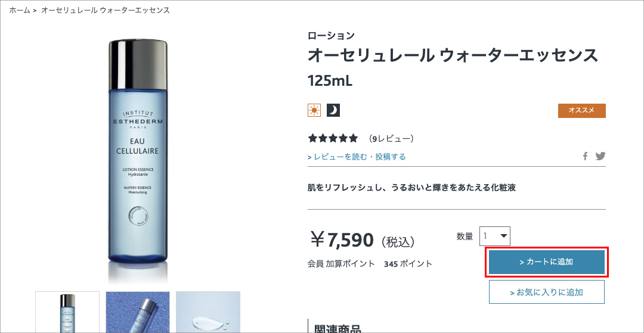Click the five-star rating icons
The width and height of the screenshot is (644, 333).
click(333, 139)
